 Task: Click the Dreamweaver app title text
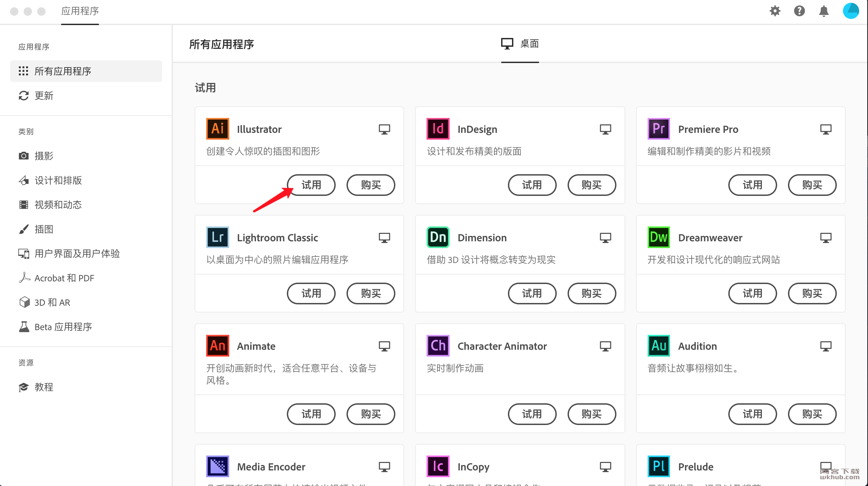710,238
